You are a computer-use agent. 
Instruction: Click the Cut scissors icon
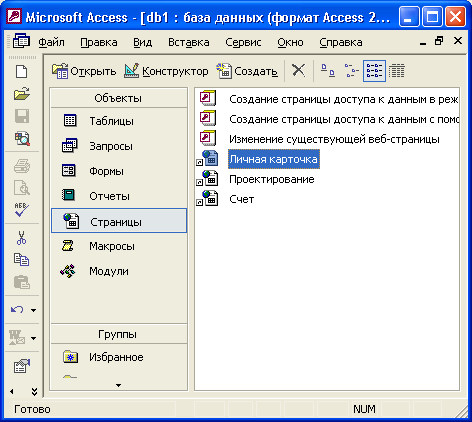(21, 238)
